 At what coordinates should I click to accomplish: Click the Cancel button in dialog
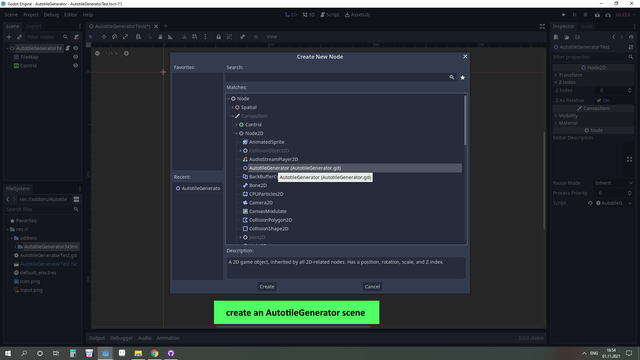(x=372, y=287)
